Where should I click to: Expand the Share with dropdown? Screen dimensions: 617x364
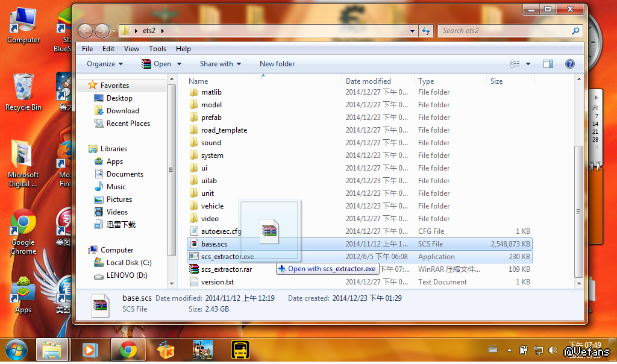(221, 64)
